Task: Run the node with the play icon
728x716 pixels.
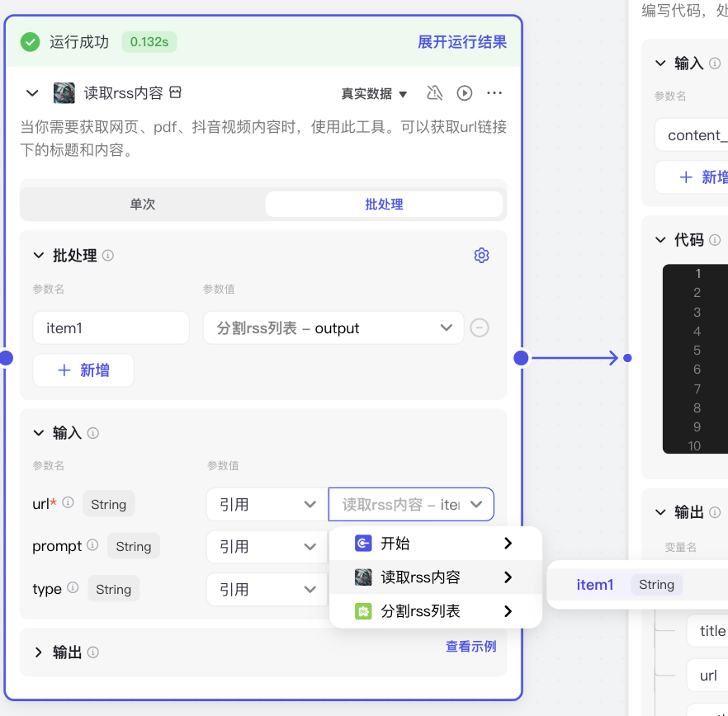Action: click(x=464, y=93)
